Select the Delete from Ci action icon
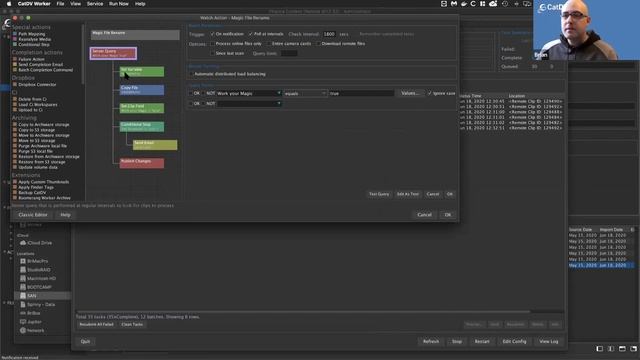The width and height of the screenshot is (640, 360). [x=15, y=99]
